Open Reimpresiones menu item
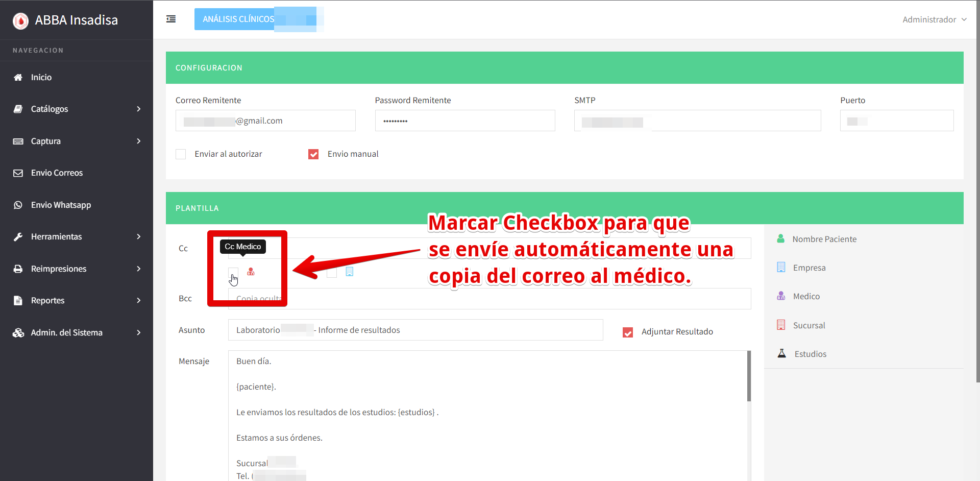This screenshot has height=481, width=980. coord(77,269)
